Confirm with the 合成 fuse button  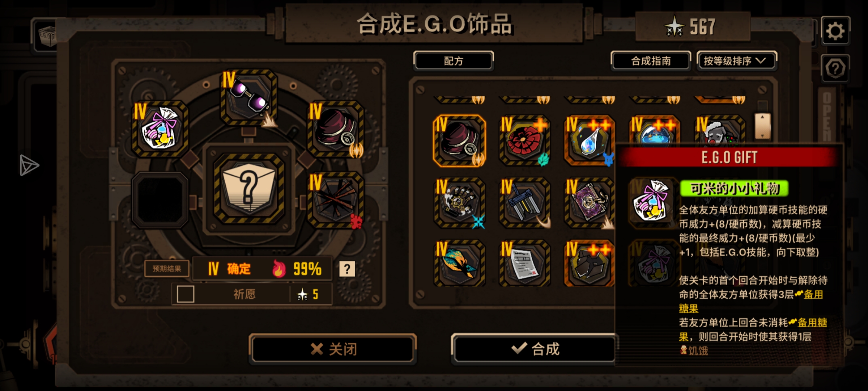click(x=535, y=349)
